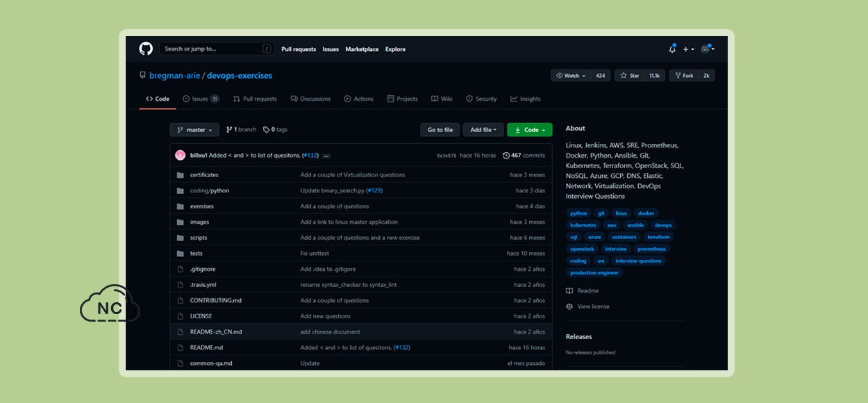The image size is (868, 403).
Task: Click the .gitignore file icon
Action: click(181, 269)
